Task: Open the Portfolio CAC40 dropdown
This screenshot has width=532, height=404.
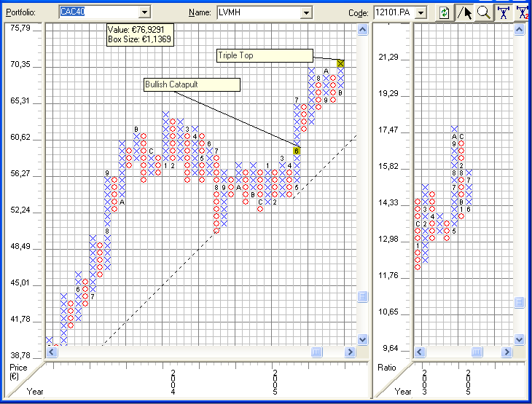Action: [x=144, y=12]
